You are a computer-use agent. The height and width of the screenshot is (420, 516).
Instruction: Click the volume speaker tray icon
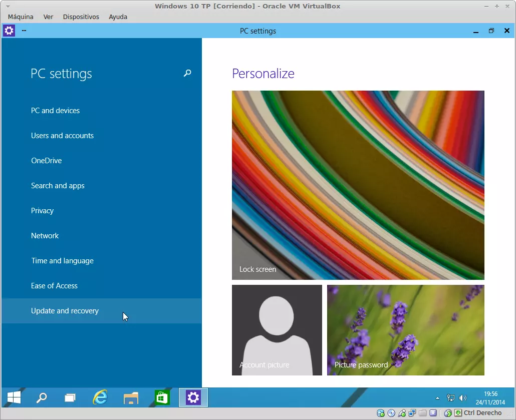(462, 398)
